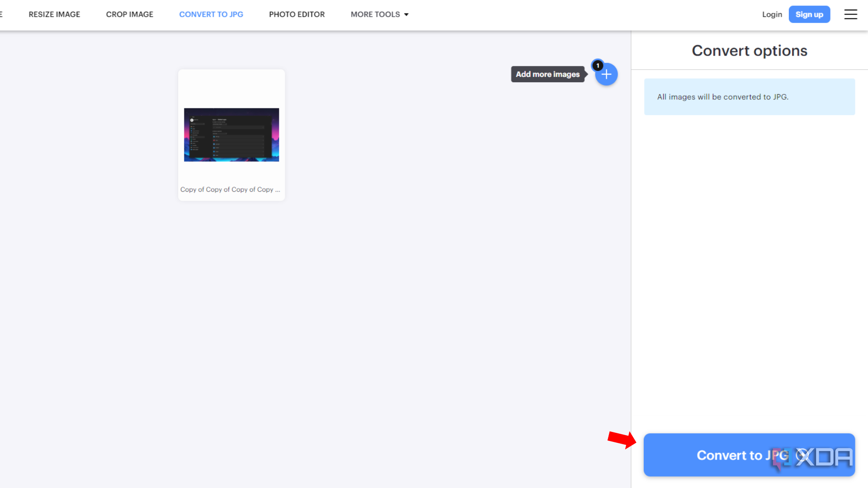Open the hamburger menu icon
The height and width of the screenshot is (488, 868).
[x=850, y=14]
